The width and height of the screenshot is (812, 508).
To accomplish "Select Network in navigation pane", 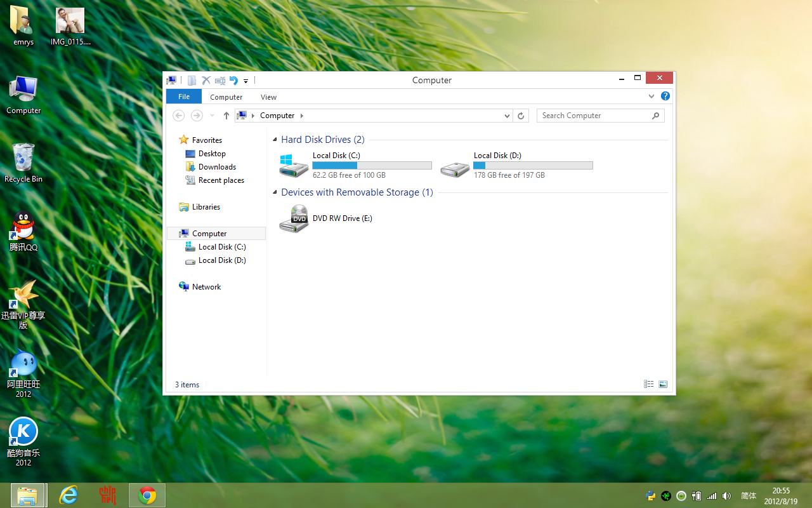I will [x=200, y=287].
